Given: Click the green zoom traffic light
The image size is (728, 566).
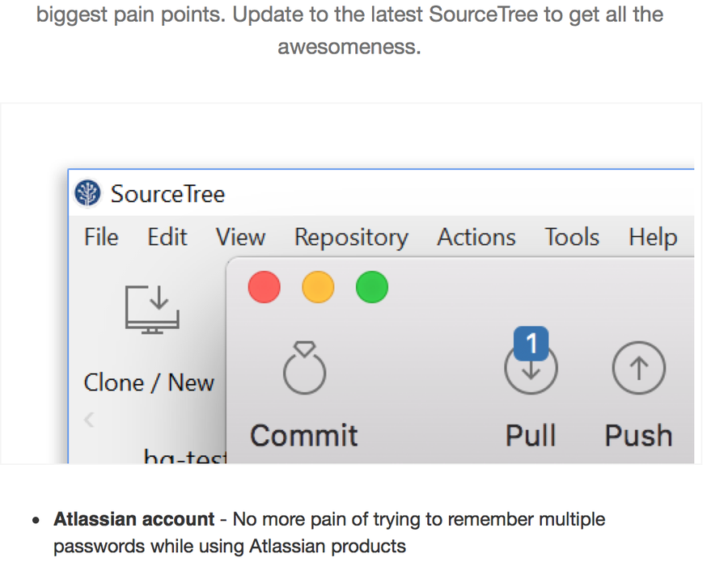Looking at the screenshot, I should (372, 287).
